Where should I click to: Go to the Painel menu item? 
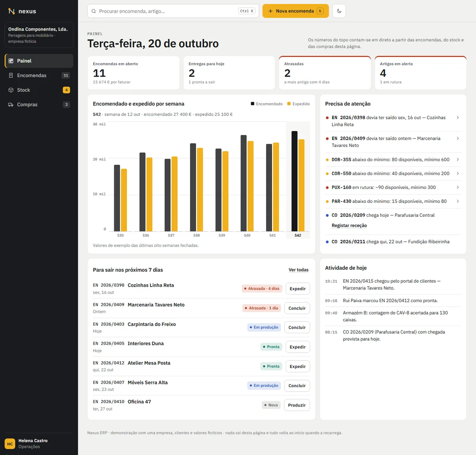pos(39,61)
